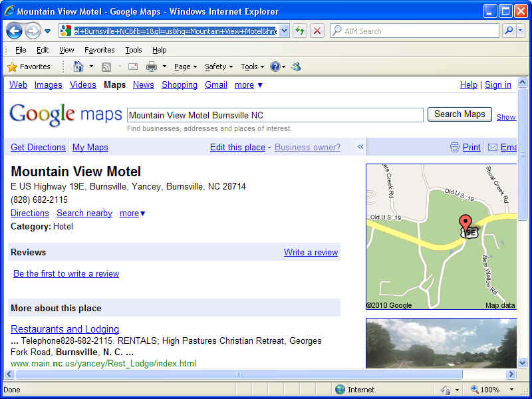The image size is (532, 399).
Task: Expand the Home button dropdown arrow
Action: click(91, 66)
